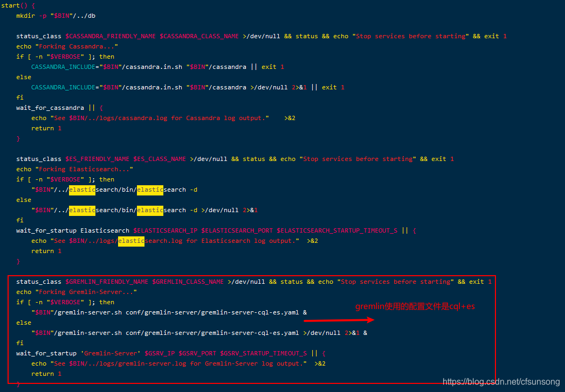Select the $ELASTICSEARCH_PORT variable
The width and height of the screenshot is (565, 392).
[x=237, y=231]
